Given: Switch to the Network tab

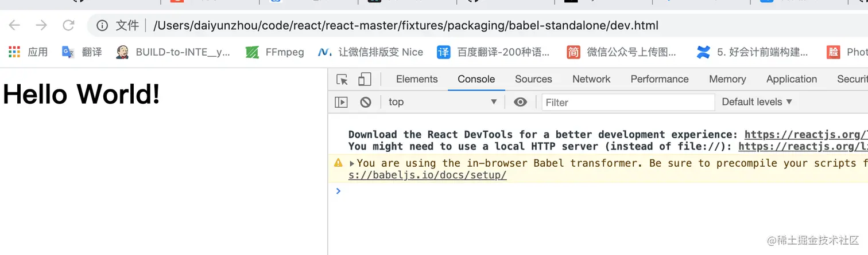Looking at the screenshot, I should pos(591,79).
